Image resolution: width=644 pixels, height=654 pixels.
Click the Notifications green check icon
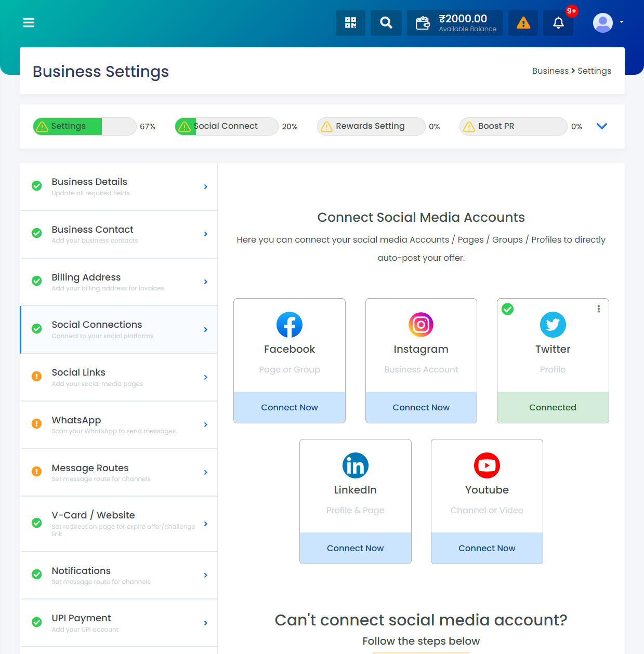(x=37, y=574)
